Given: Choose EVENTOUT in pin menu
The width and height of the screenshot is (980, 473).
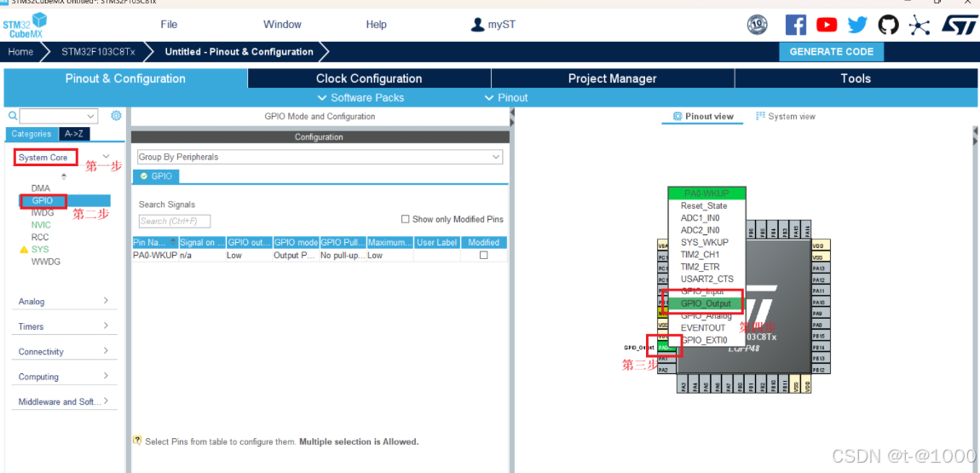Looking at the screenshot, I should [702, 328].
